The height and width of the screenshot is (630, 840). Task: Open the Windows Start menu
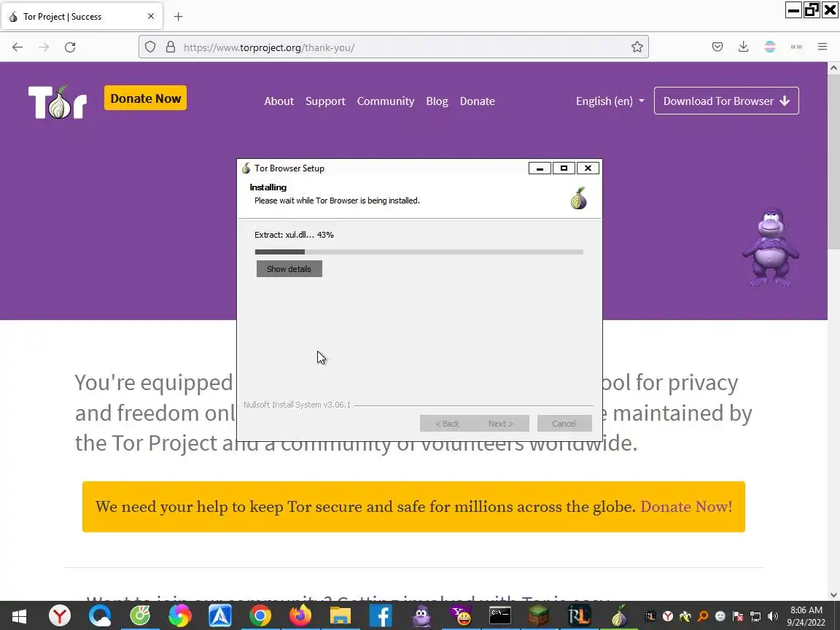19,616
